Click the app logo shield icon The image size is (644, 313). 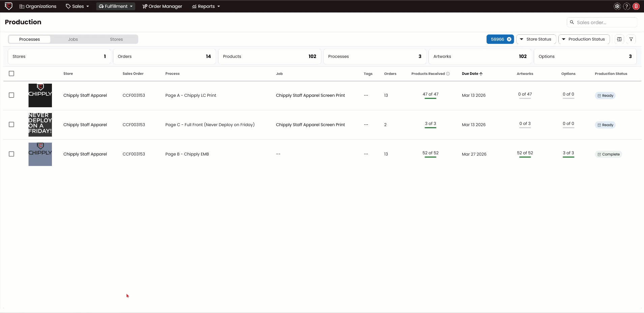8,6
